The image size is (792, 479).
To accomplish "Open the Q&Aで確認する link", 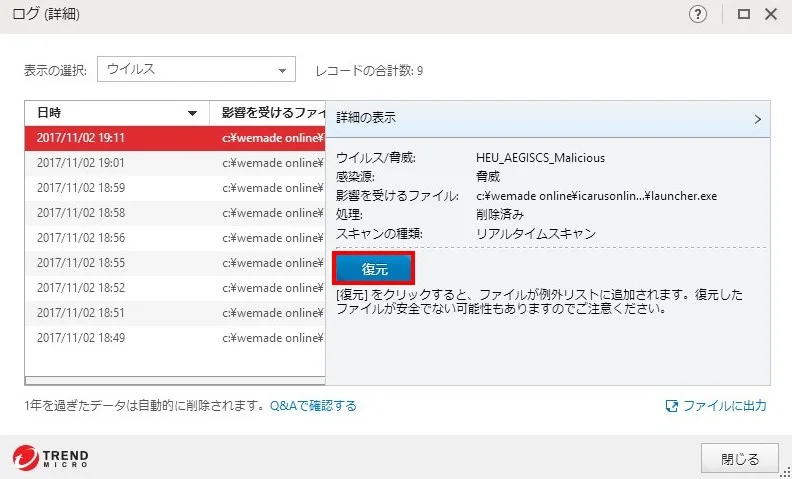I will [313, 405].
